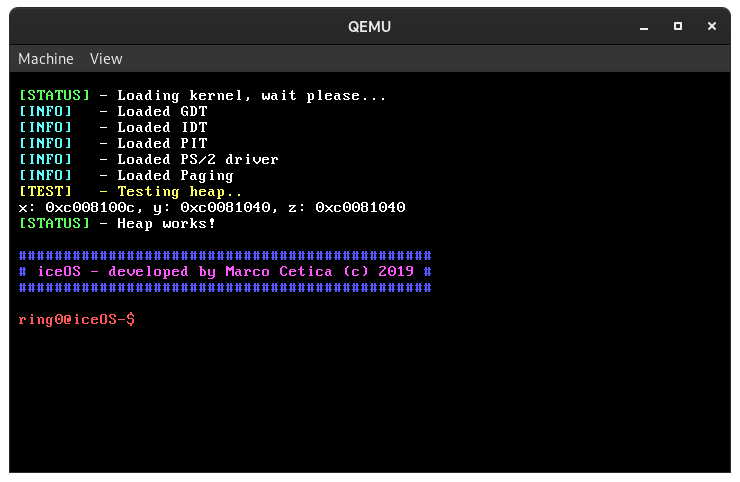740x482 pixels.
Task: Click the 'Loaded Paging' info line
Action: 175,176
